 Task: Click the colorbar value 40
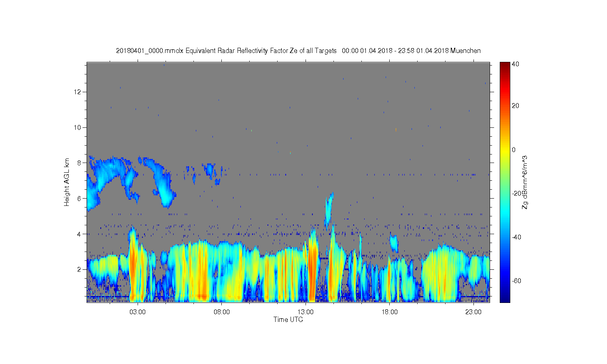[516, 64]
